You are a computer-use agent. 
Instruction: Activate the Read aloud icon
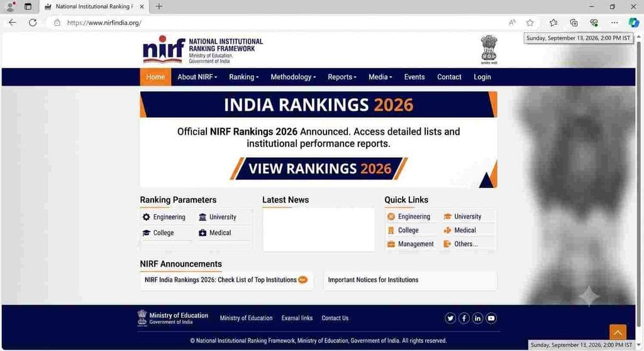tap(512, 23)
